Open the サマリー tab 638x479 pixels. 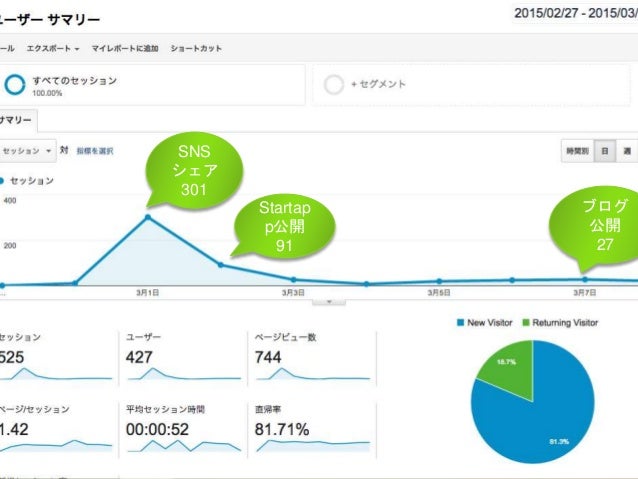click(x=16, y=120)
